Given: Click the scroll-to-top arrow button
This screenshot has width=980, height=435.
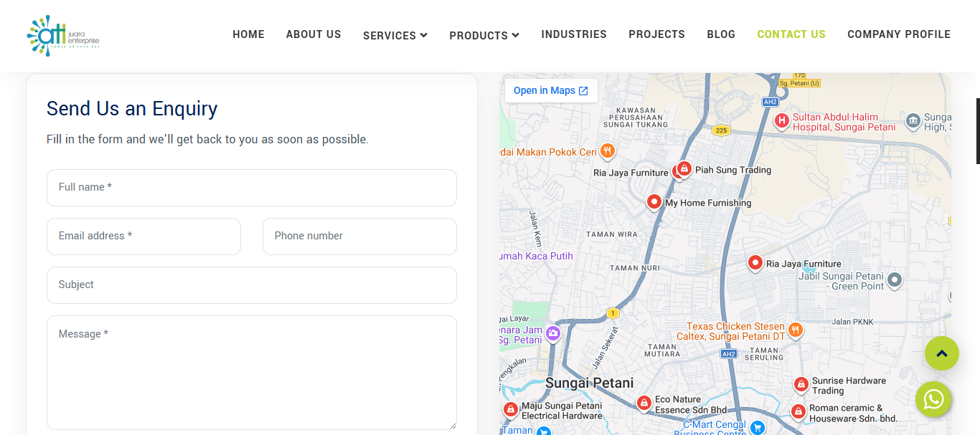Looking at the screenshot, I should coord(942,353).
